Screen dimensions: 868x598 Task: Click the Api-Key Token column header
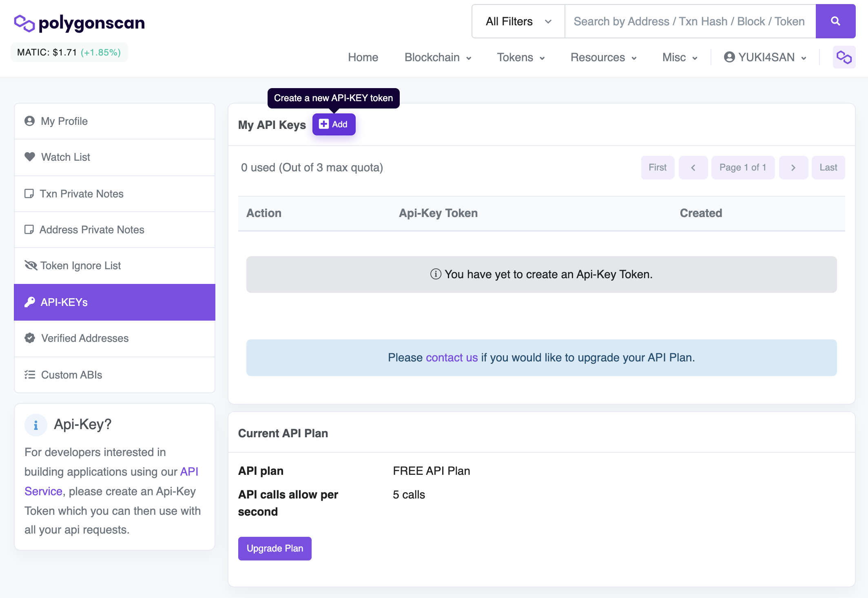438,213
